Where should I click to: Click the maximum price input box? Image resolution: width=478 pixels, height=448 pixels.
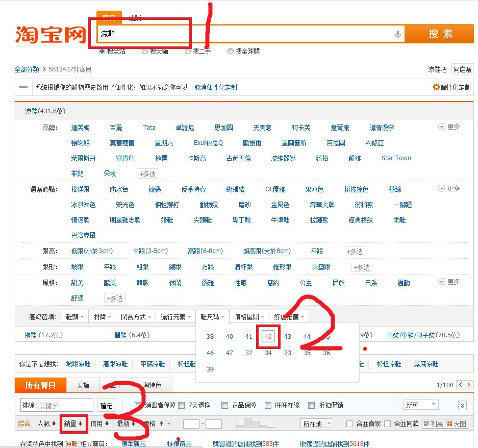tap(214, 424)
